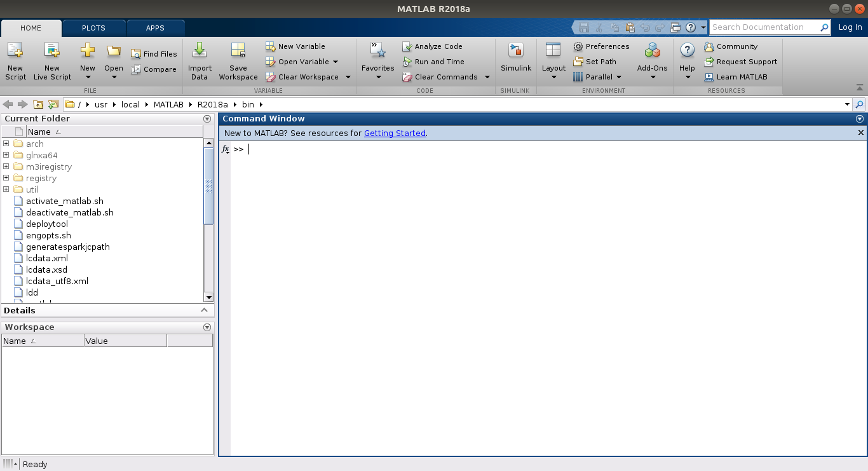Click the Getting Started link
Screen dimensions: 868x471
(x=395, y=133)
